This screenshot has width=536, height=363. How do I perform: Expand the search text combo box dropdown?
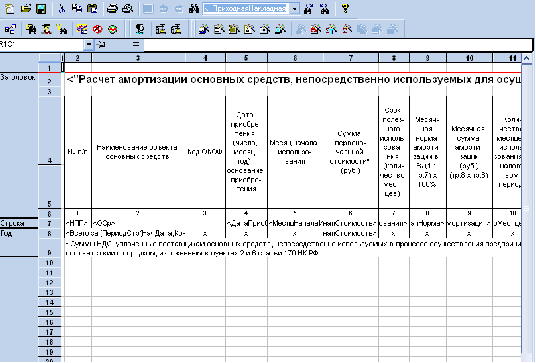tap(294, 9)
